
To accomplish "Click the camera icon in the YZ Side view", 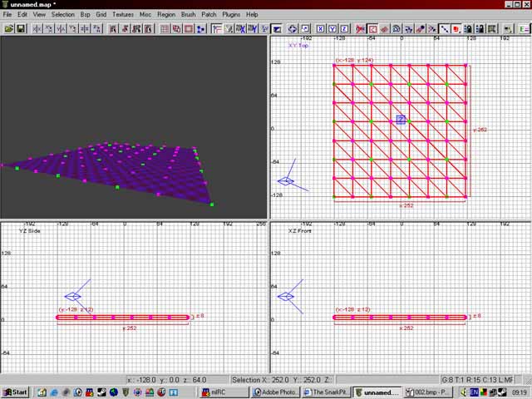I will click(73, 296).
